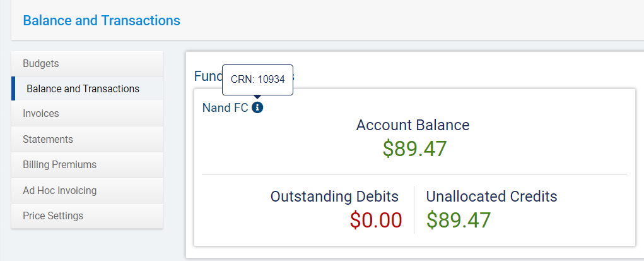Click the Balance and Transactions page heading
The height and width of the screenshot is (261, 644).
coord(102,20)
